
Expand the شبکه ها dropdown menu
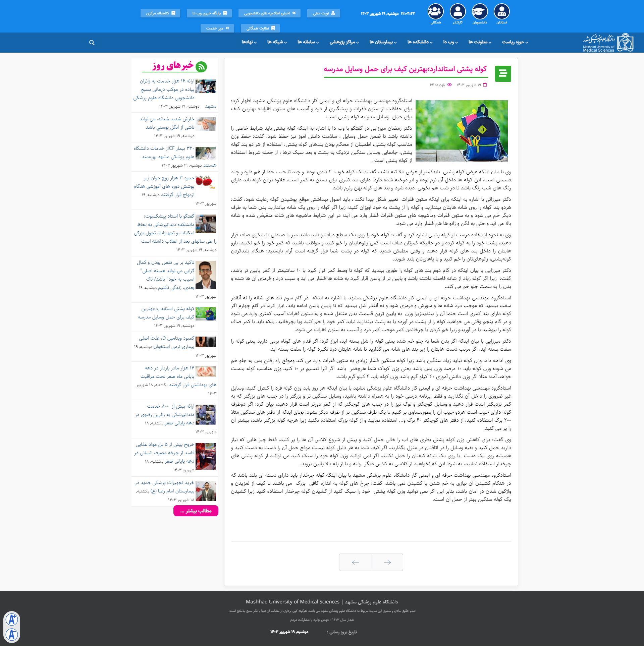click(x=277, y=42)
